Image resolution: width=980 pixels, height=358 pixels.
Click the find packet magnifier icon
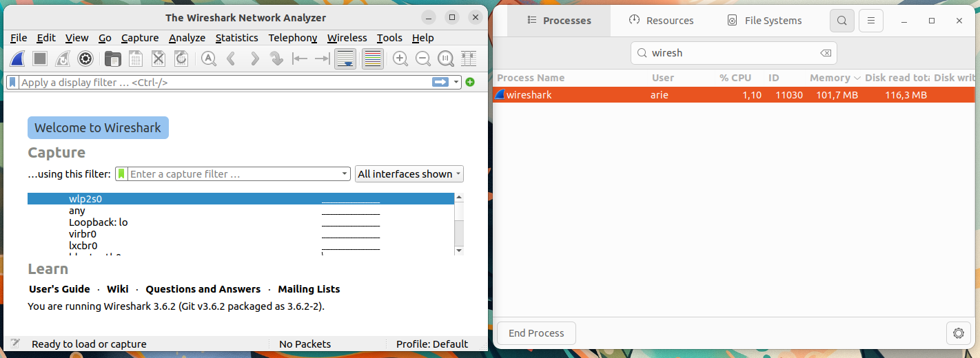[x=209, y=59]
